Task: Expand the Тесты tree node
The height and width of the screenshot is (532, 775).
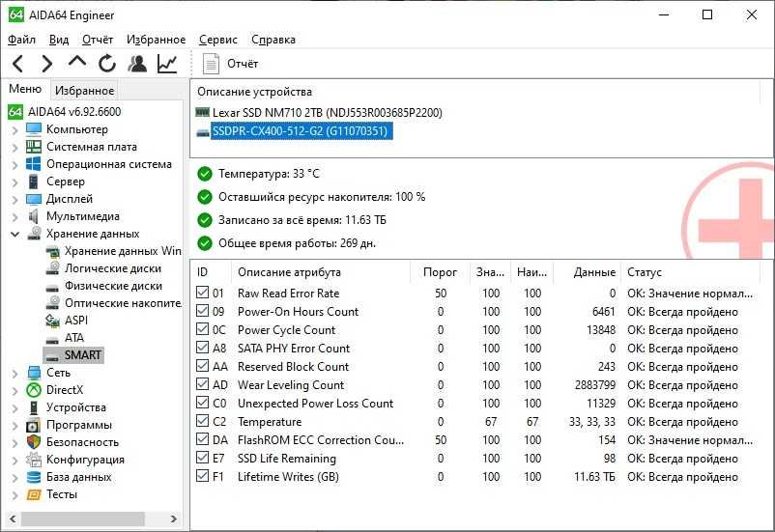Action: (14, 495)
